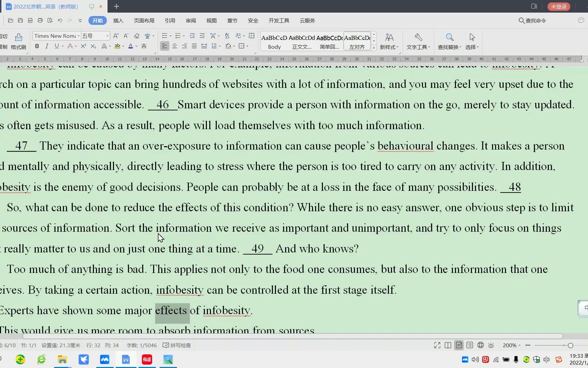Viewport: 588px width, 368px height.
Task: Switch to the 页面布局 ribbon tab
Action: [x=144, y=20]
